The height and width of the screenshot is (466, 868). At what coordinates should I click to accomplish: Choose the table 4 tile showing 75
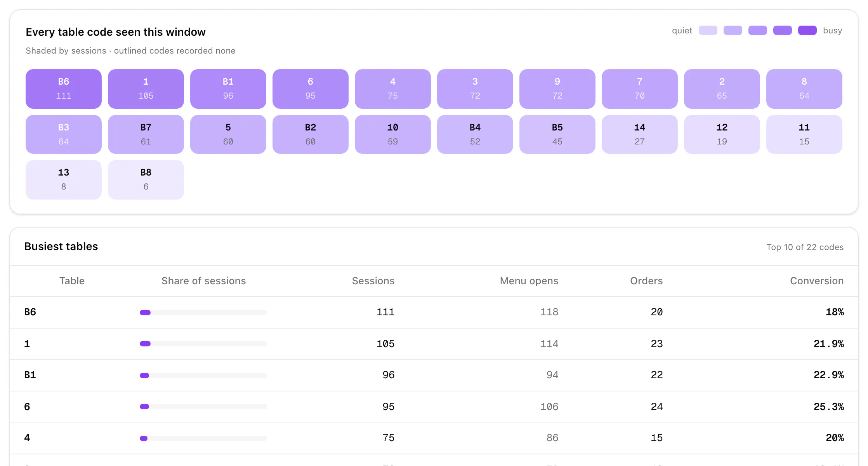[393, 89]
